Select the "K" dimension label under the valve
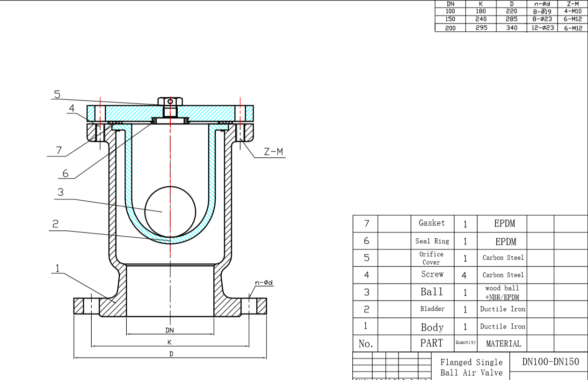588x380 pixels. pyautogui.click(x=169, y=343)
